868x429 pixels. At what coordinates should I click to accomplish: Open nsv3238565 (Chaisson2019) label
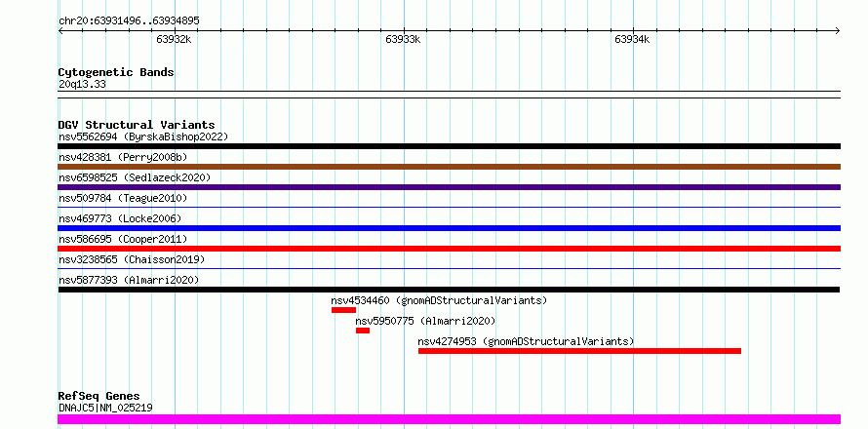tap(132, 259)
